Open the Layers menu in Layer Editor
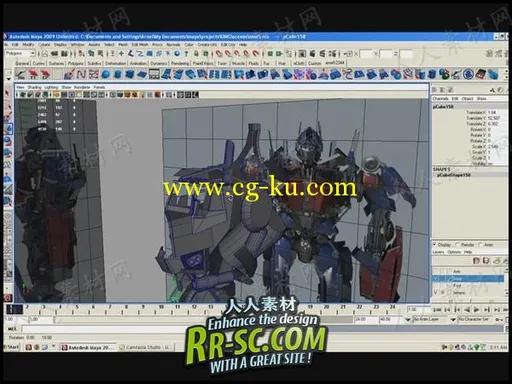Viewport: 512px width, 384px height. point(438,252)
